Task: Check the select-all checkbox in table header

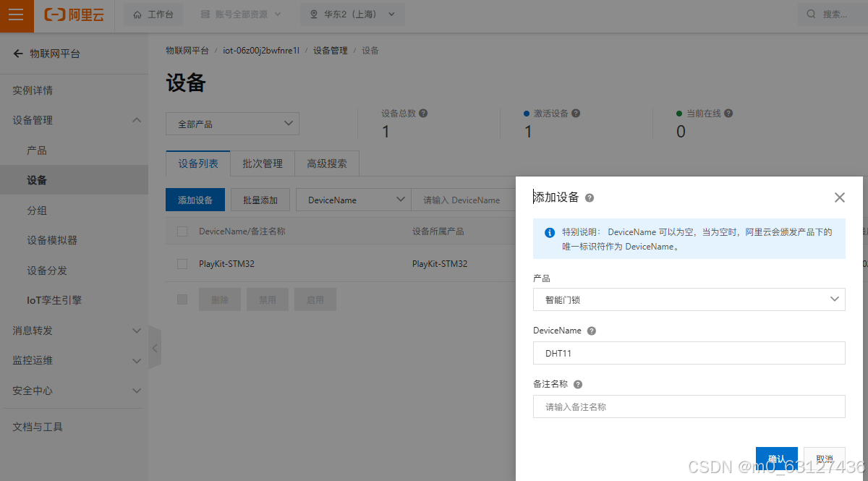Action: [x=182, y=230]
